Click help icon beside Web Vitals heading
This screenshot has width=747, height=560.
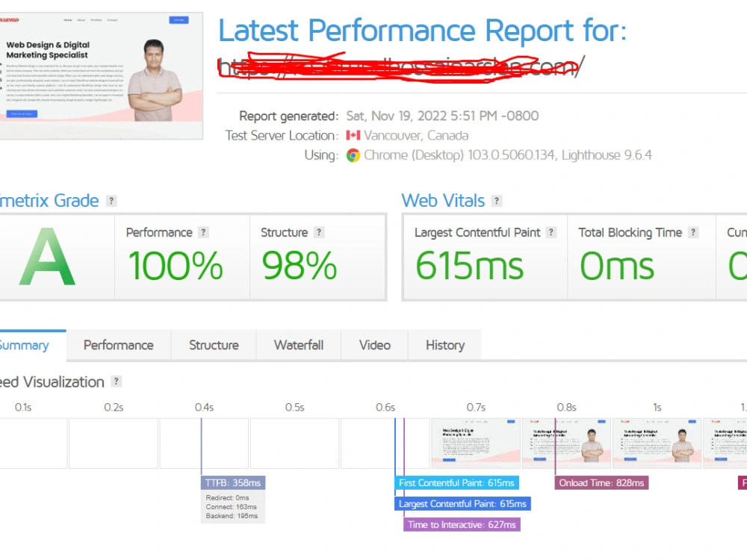(497, 201)
